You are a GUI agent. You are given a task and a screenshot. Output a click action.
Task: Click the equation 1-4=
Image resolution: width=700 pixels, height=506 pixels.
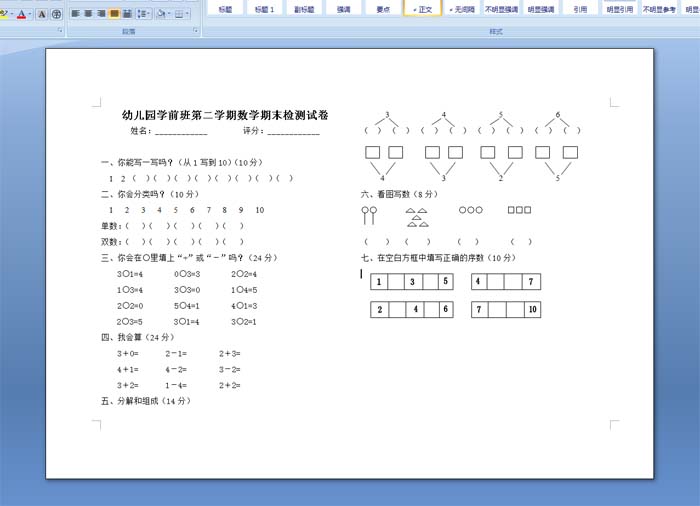coord(176,385)
